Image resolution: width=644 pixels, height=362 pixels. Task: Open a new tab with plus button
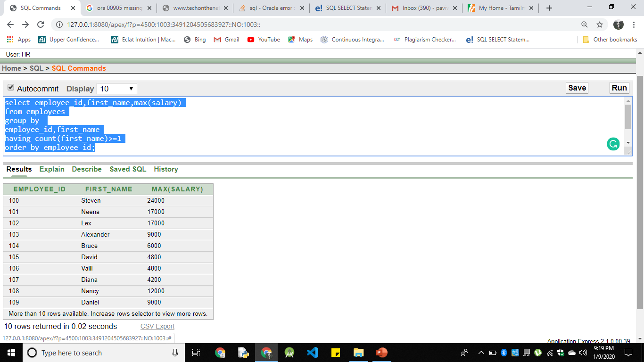pyautogui.click(x=549, y=8)
